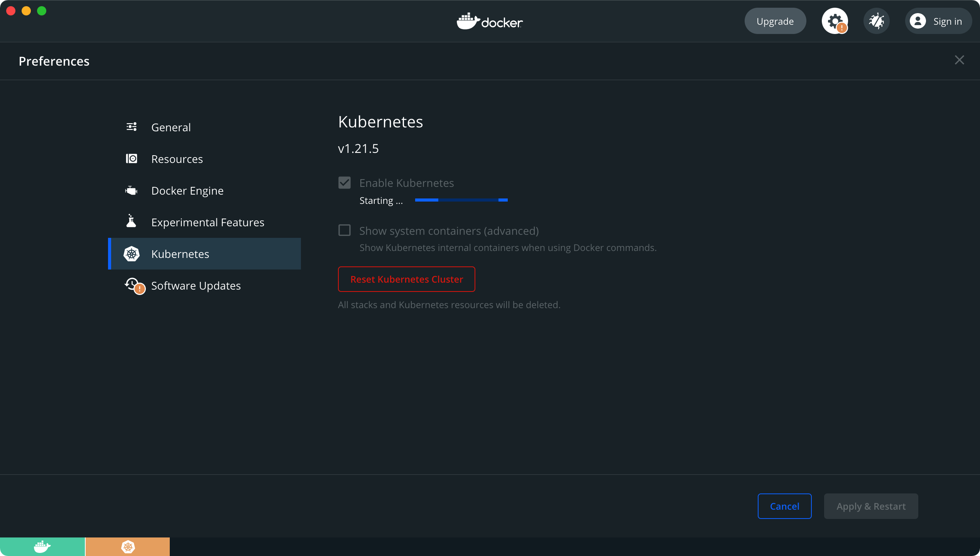Click the Cancel button
The width and height of the screenshot is (980, 556).
coord(784,506)
